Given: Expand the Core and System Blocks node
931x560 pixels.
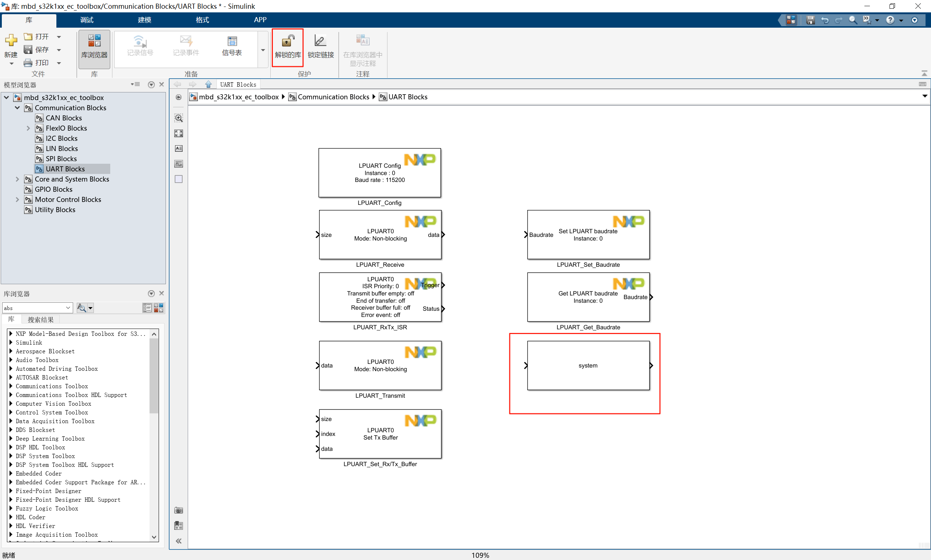Looking at the screenshot, I should 17,179.
